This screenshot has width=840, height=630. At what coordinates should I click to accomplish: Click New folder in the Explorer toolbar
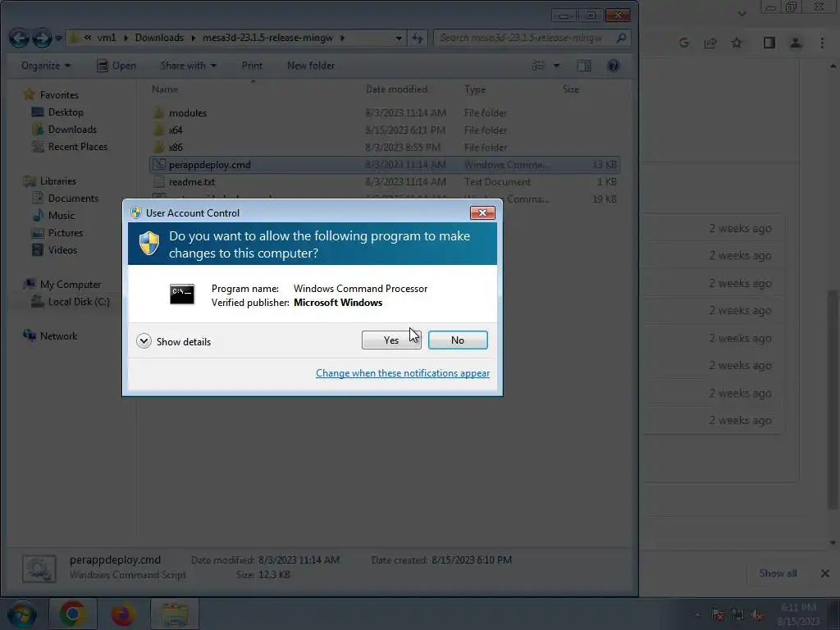point(311,66)
